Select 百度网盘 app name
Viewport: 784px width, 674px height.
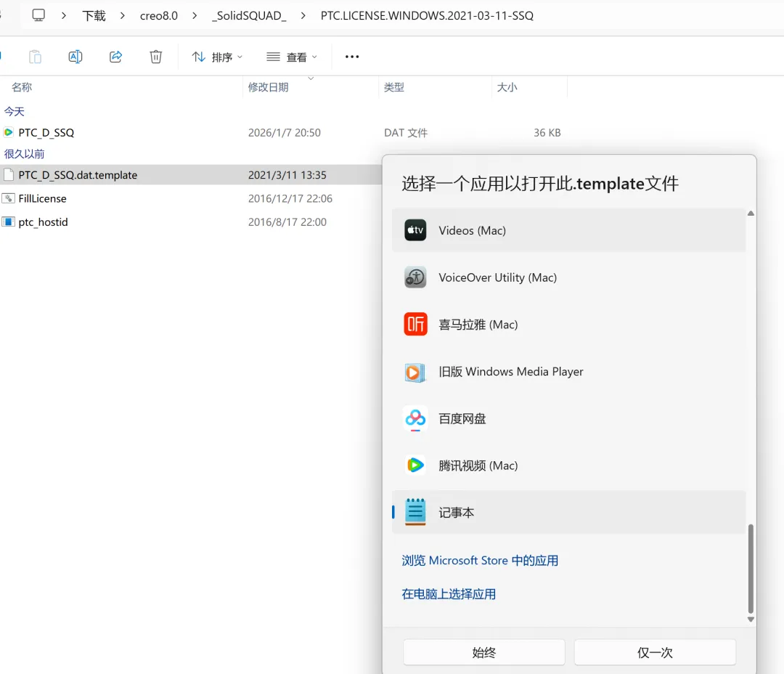pos(462,419)
